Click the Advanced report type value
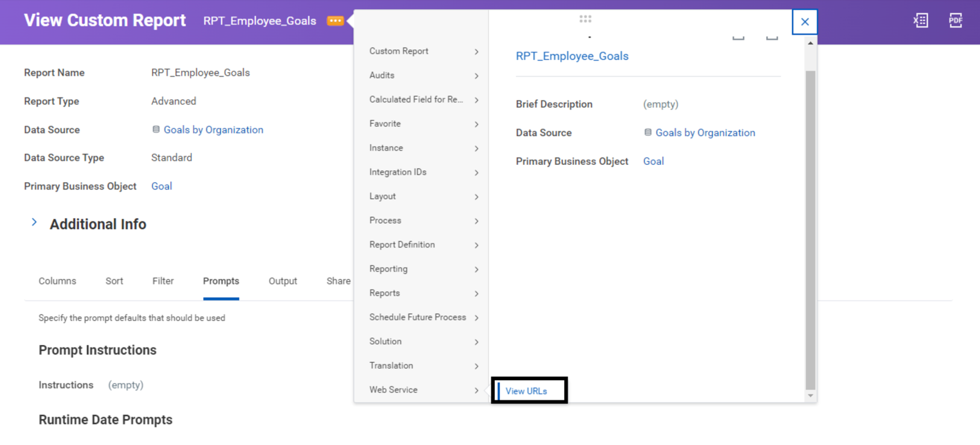This screenshot has width=980, height=445. [x=174, y=101]
